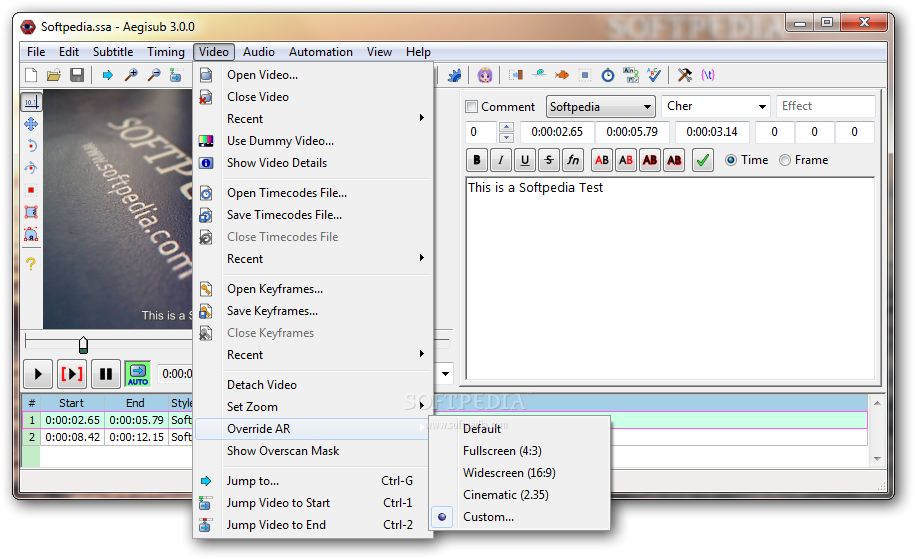Toggle underline formatting button
Viewport: 915px width, 559px height.
525,160
